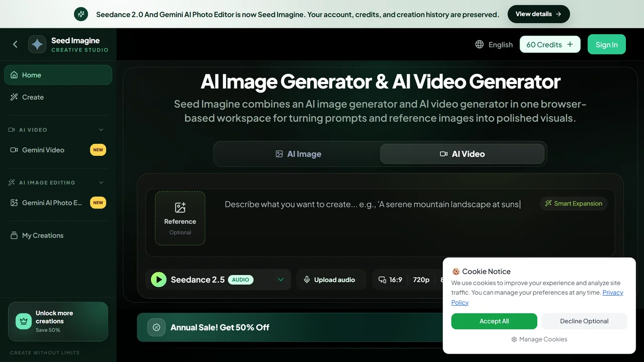The image size is (644, 362).
Task: Open the Privacy Policy link
Action: [613, 293]
